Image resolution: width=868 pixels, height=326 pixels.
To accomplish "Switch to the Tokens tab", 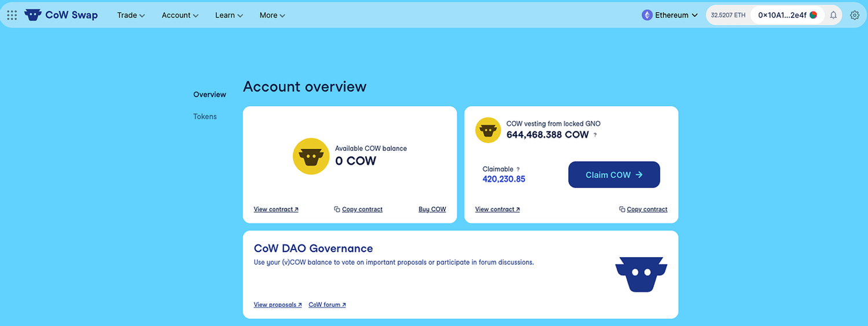I will 205,116.
